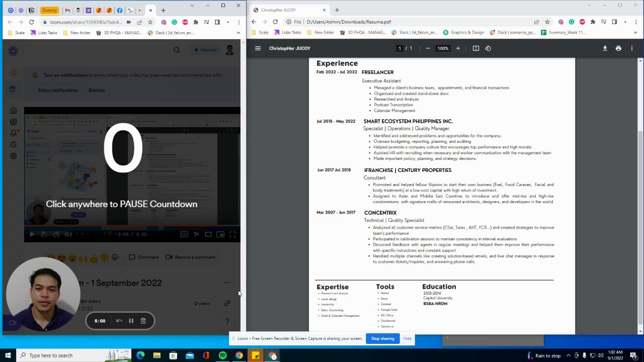644x362 pixels.
Task: Open New folder bookmark in Loom window
Action: tap(76, 33)
